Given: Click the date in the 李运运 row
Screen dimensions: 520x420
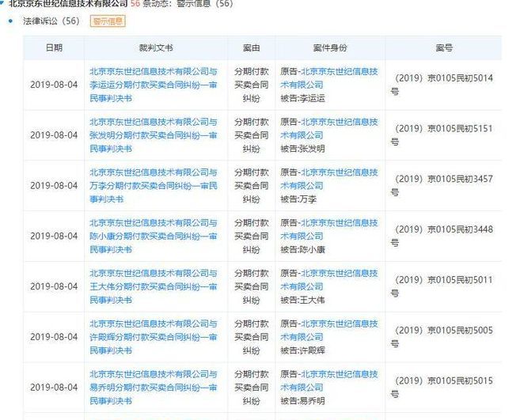Looking at the screenshot, I should [54, 85].
